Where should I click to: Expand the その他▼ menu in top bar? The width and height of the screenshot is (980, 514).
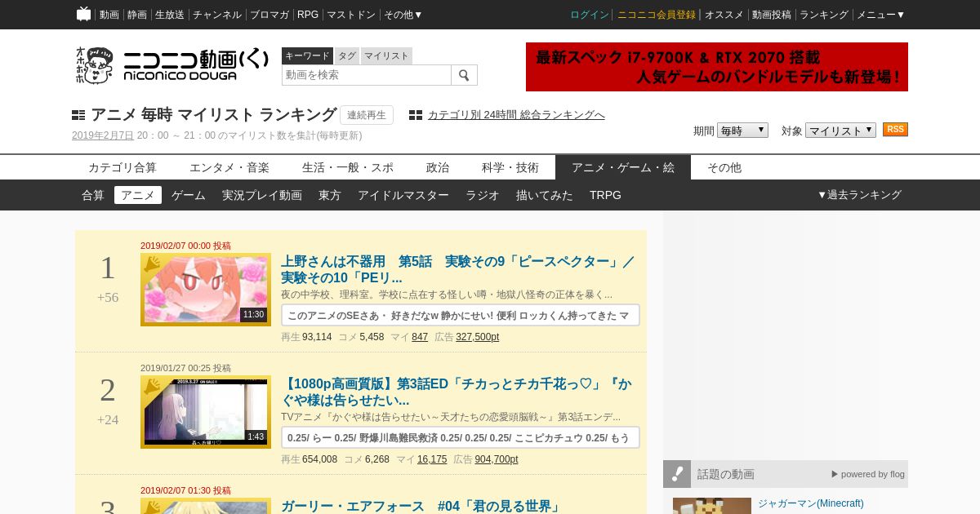[x=403, y=15]
